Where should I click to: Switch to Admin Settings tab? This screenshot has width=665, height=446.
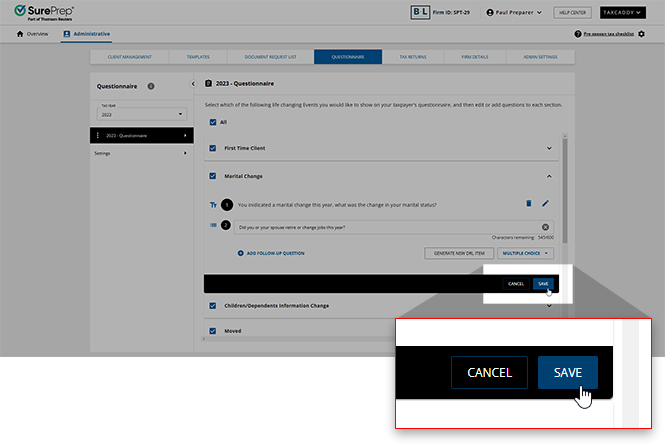point(540,57)
